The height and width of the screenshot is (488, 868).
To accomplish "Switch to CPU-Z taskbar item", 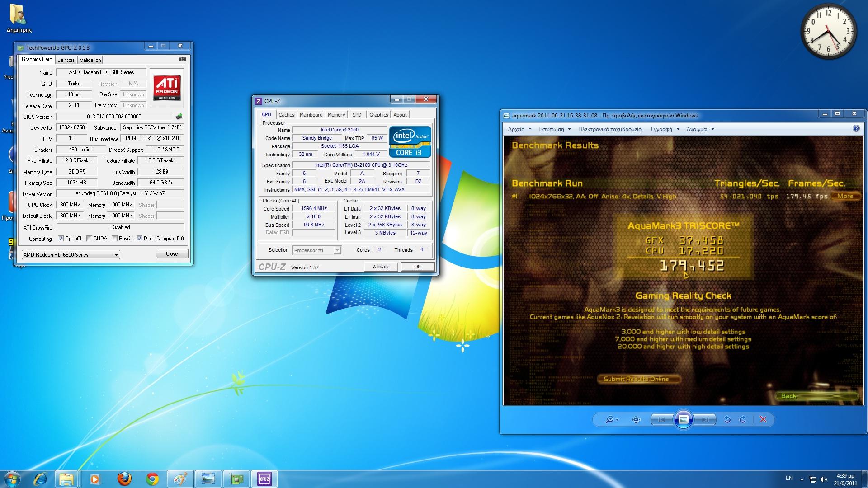I will click(x=264, y=479).
